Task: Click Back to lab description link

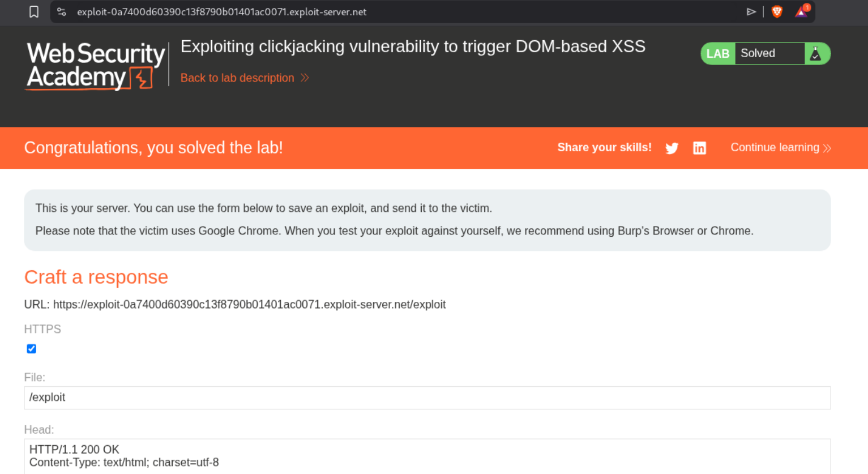Action: [x=237, y=78]
